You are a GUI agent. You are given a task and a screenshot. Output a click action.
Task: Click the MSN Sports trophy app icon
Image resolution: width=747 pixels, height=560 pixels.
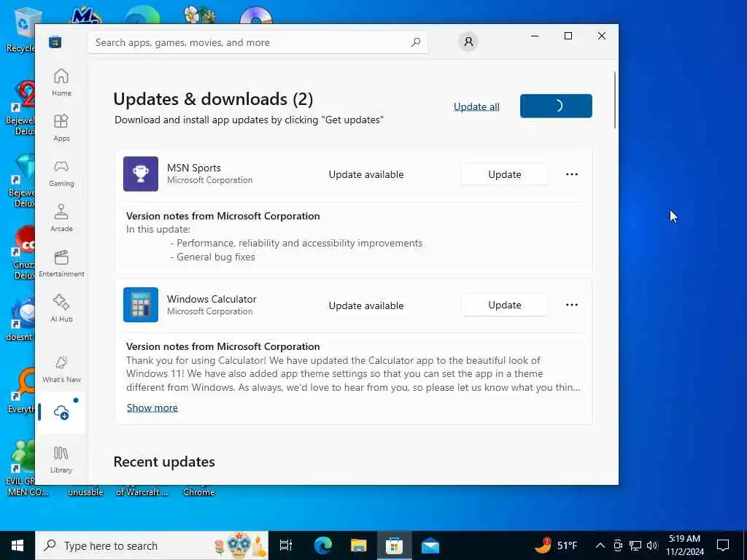tap(141, 174)
